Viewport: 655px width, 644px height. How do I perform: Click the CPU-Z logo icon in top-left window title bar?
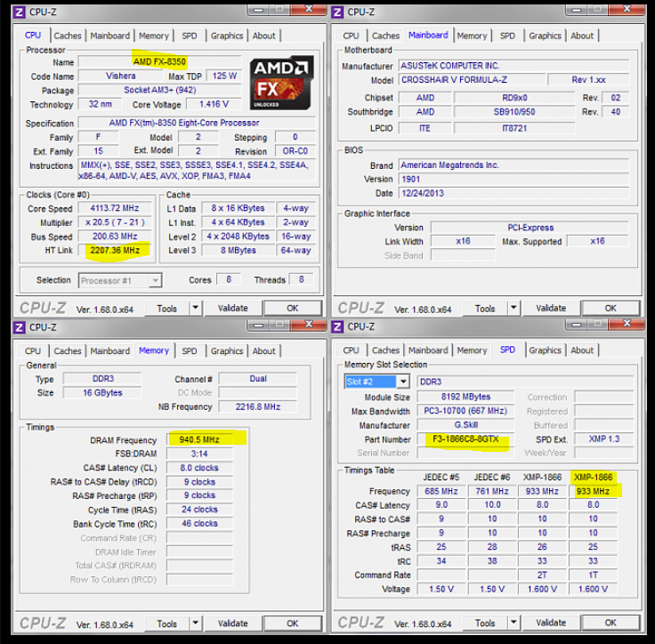coord(19,12)
